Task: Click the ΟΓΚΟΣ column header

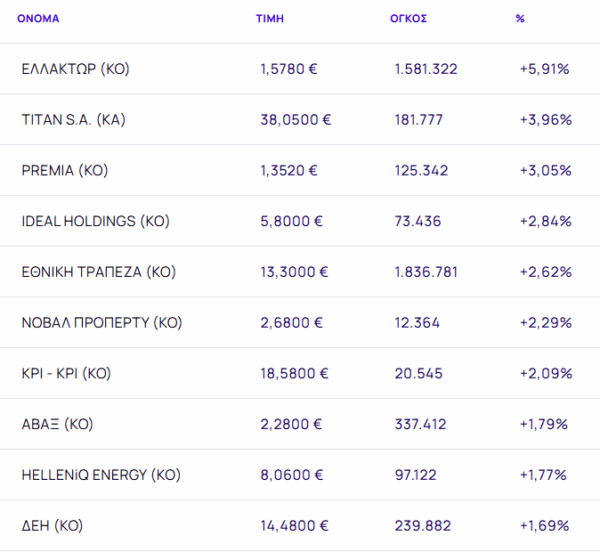Action: coord(408,18)
